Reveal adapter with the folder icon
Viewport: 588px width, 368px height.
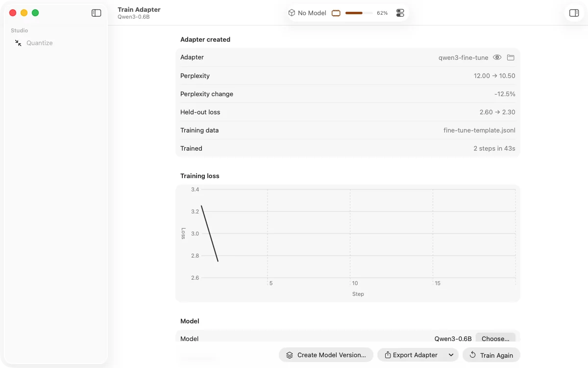click(511, 57)
